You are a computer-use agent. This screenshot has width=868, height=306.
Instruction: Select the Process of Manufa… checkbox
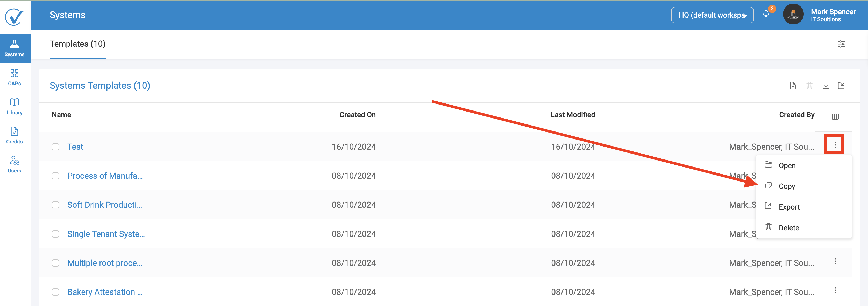[55, 176]
